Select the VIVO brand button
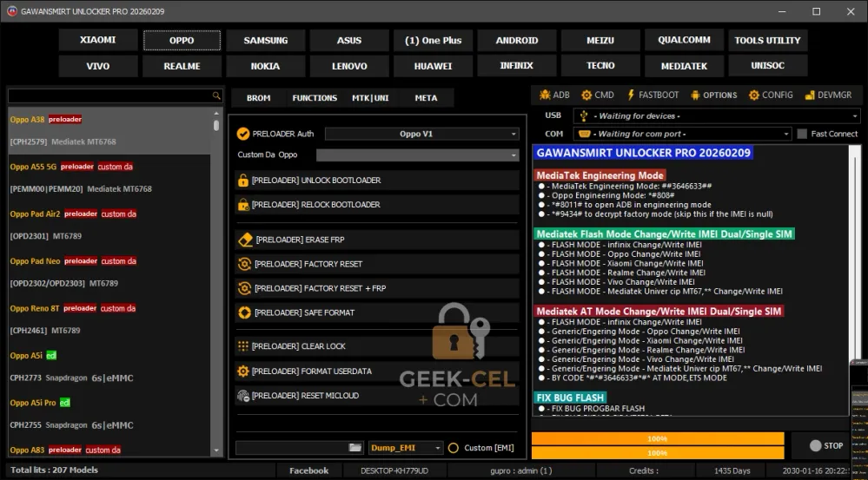This screenshot has height=480, width=868. pyautogui.click(x=98, y=66)
